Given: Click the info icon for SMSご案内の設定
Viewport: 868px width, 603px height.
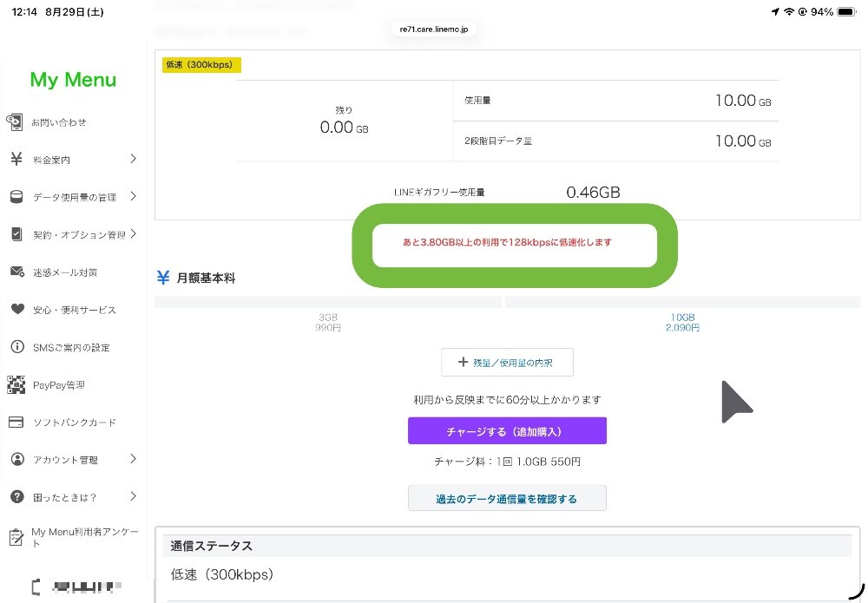Looking at the screenshot, I should [17, 347].
